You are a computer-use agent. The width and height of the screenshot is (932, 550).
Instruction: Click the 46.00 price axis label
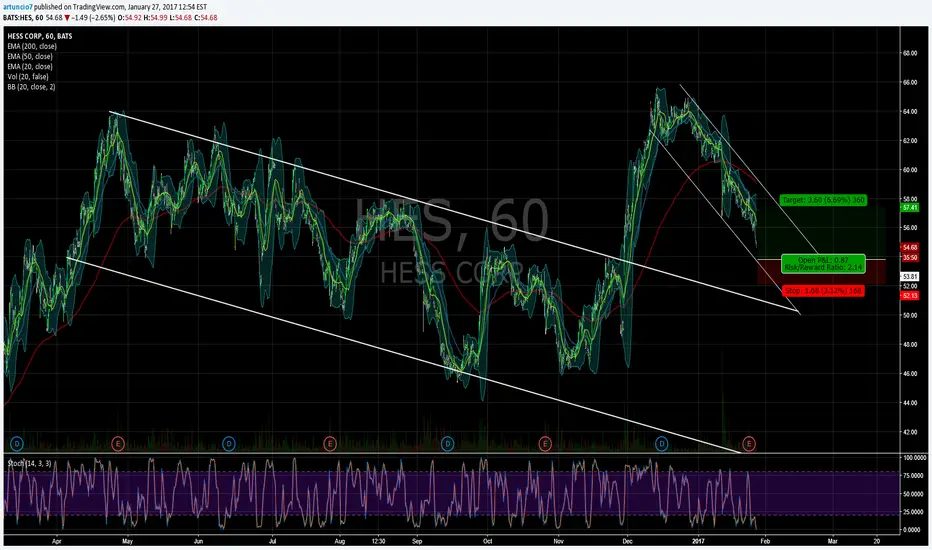[910, 373]
